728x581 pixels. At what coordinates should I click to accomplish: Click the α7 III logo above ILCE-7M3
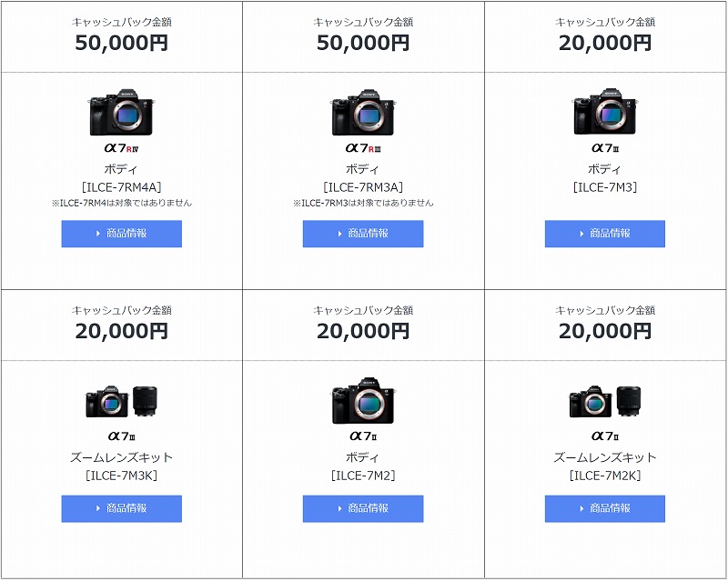pyautogui.click(x=605, y=148)
